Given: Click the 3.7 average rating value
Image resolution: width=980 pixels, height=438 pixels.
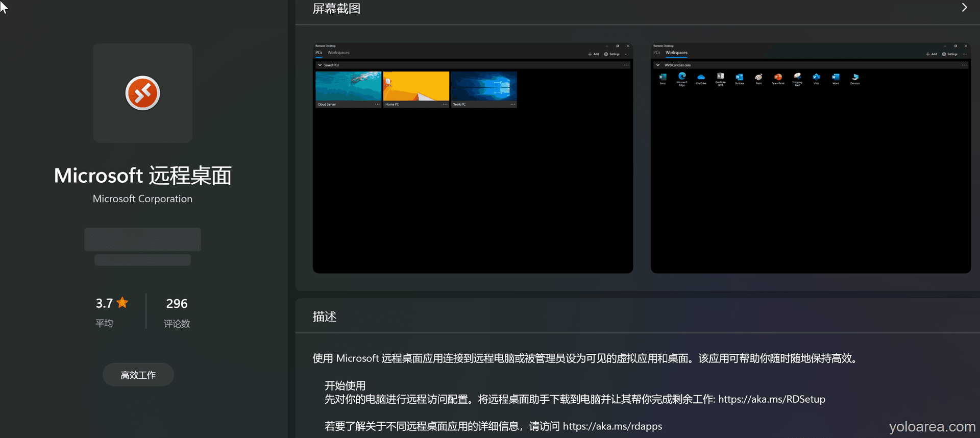Looking at the screenshot, I should (x=104, y=303).
